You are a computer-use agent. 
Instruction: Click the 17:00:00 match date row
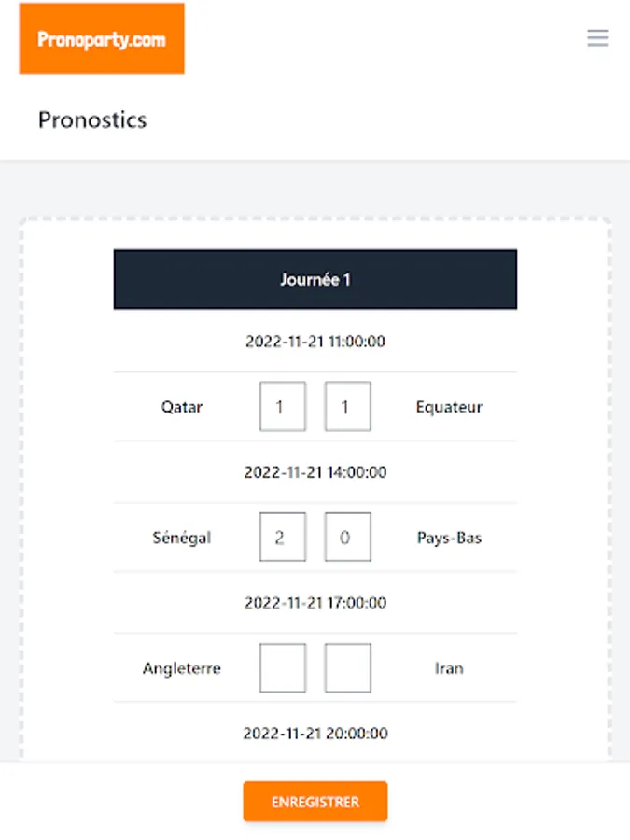[315, 603]
